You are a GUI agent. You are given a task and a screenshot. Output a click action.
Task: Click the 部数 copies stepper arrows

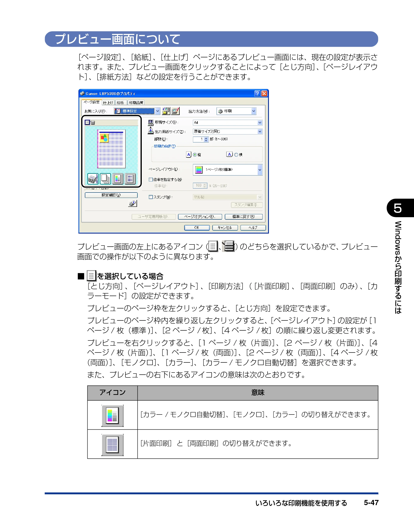(x=206, y=139)
